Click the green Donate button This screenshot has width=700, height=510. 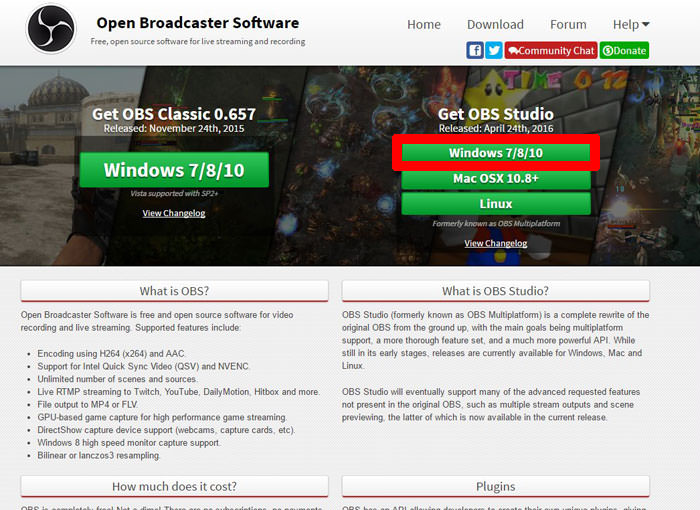624,50
